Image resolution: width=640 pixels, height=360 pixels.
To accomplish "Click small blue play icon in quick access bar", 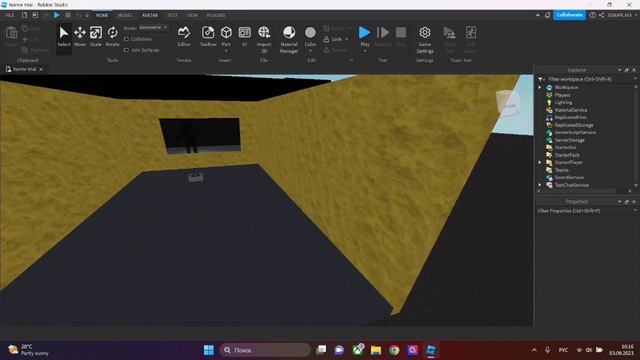I will tap(57, 15).
